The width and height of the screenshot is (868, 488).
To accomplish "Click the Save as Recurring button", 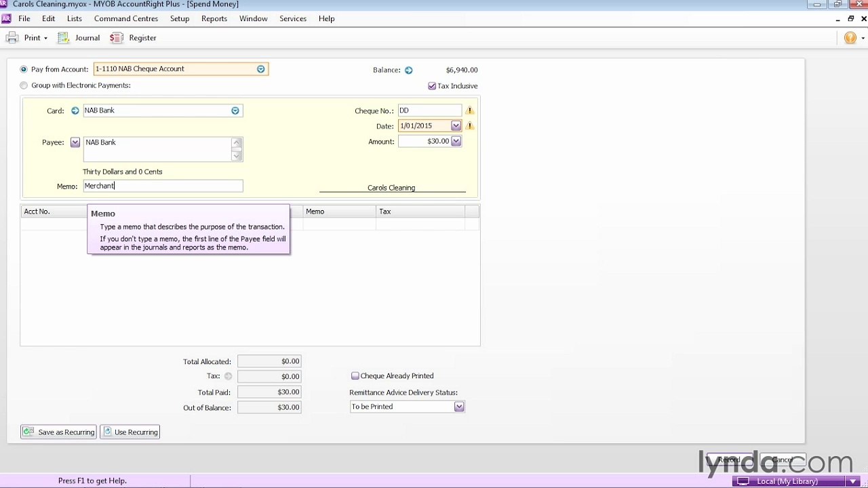I will point(58,432).
